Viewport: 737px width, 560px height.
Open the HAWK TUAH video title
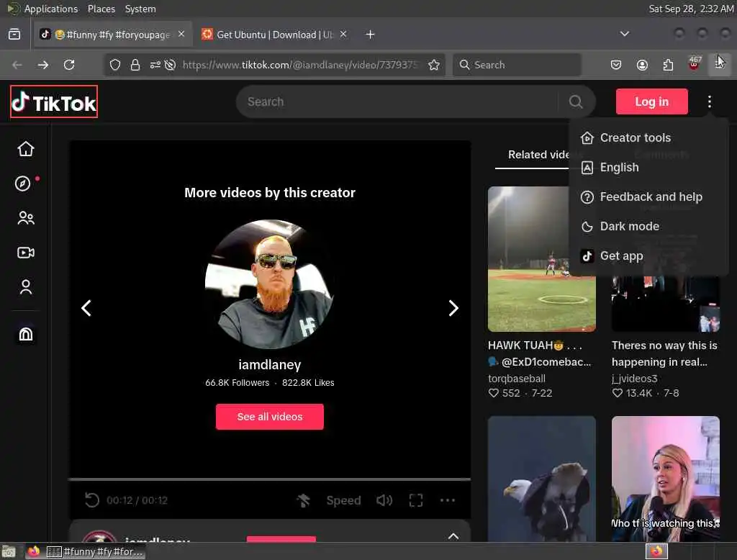[x=539, y=353]
